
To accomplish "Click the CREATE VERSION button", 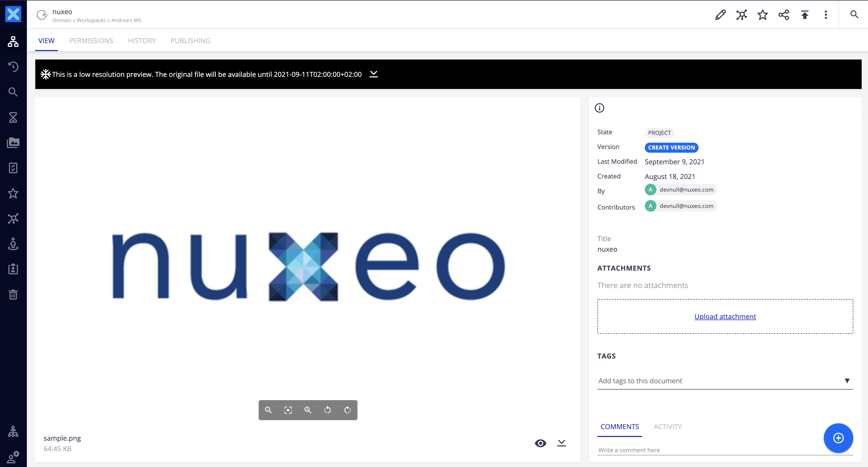I will [x=671, y=147].
